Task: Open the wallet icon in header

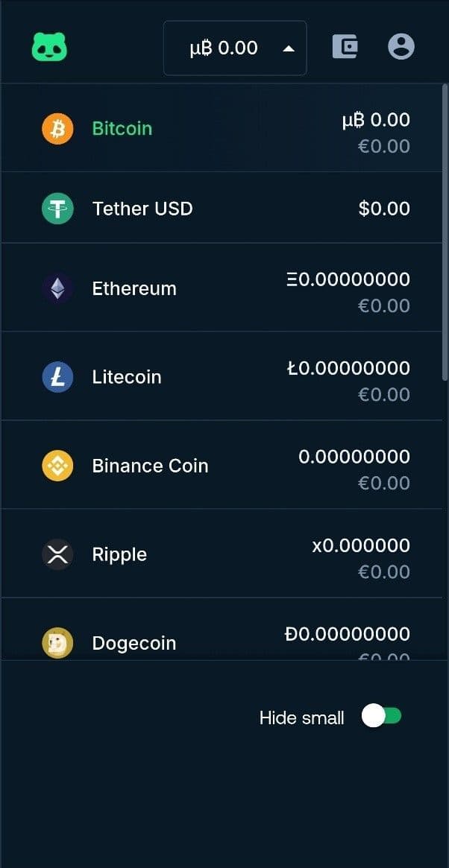Action: click(345, 47)
